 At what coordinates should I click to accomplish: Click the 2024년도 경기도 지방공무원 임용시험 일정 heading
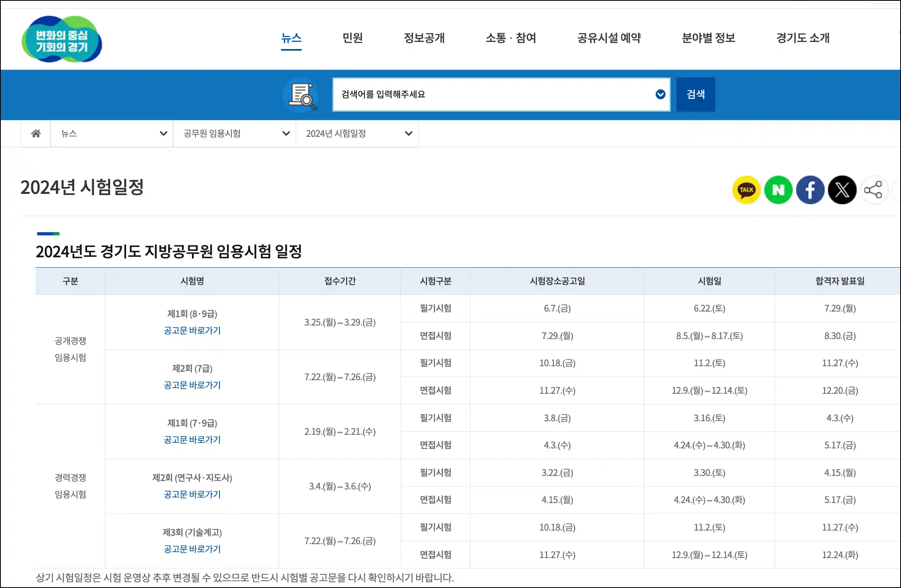pyautogui.click(x=168, y=251)
